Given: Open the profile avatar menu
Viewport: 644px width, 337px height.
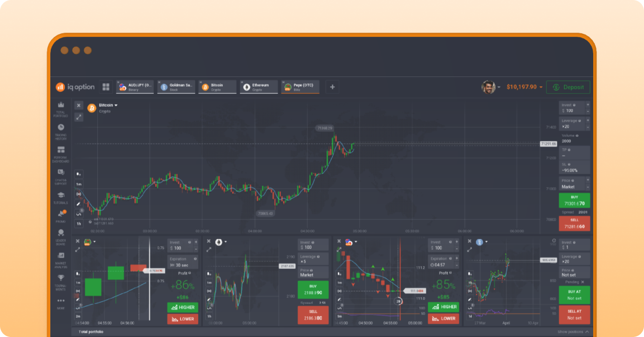Looking at the screenshot, I should click(x=489, y=87).
